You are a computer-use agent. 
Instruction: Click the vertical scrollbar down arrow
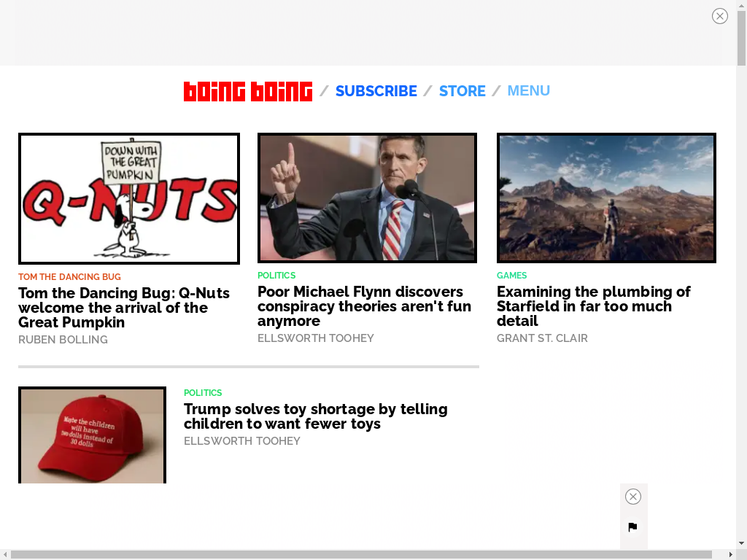click(x=741, y=542)
